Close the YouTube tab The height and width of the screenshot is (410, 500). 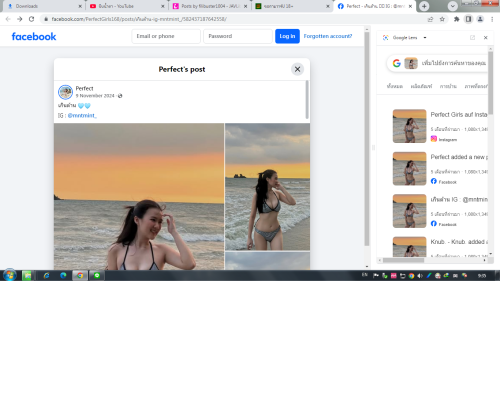coord(163,6)
